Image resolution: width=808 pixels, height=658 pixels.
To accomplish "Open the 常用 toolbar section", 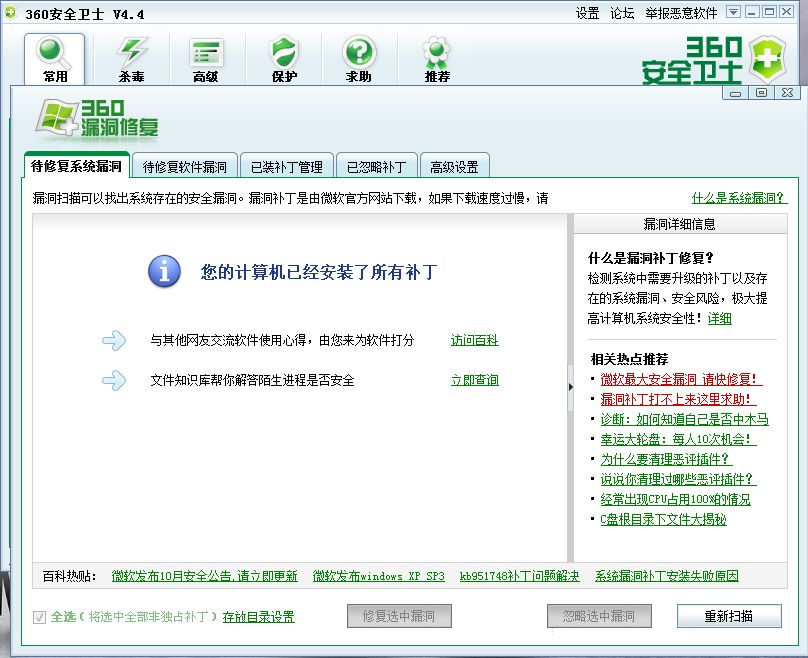I will [55, 59].
